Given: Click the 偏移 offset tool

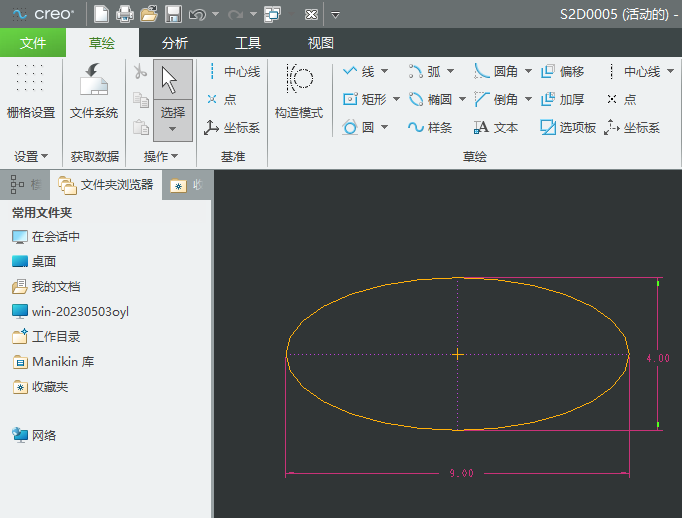Looking at the screenshot, I should click(562, 71).
